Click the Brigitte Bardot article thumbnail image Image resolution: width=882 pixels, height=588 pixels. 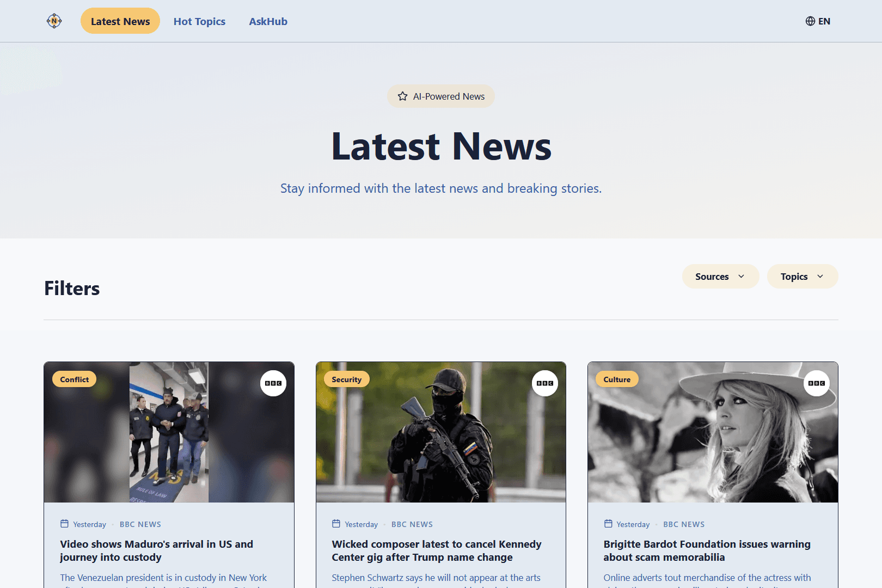coord(712,432)
